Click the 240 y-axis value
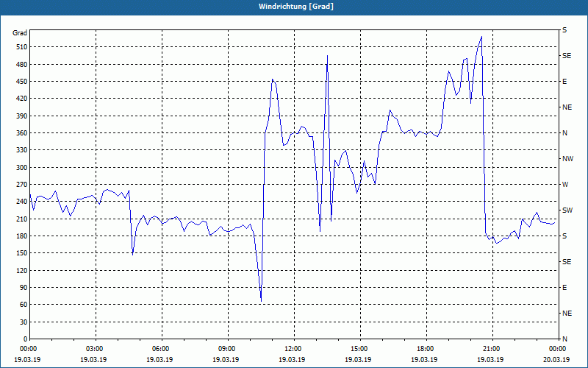Screen dimensions: 588x368 pyautogui.click(x=22, y=201)
